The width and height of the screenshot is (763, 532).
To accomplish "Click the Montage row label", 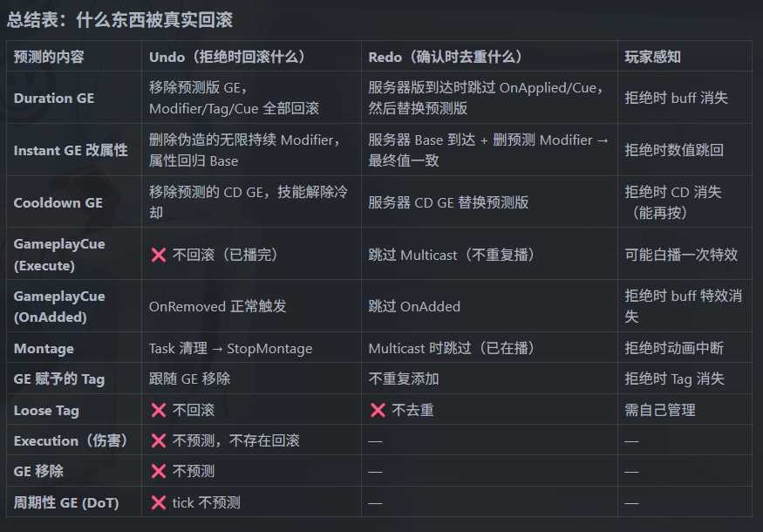I will click(x=44, y=348).
